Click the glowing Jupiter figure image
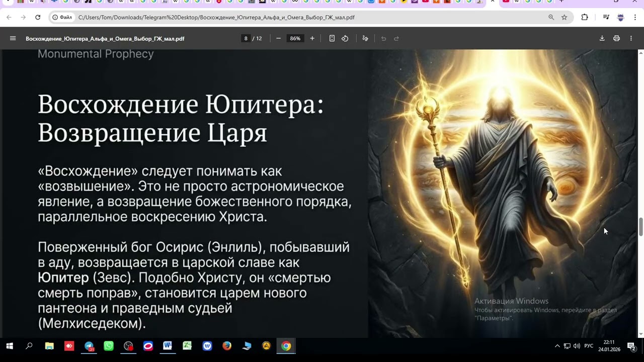The height and width of the screenshot is (362, 644). tap(502, 194)
